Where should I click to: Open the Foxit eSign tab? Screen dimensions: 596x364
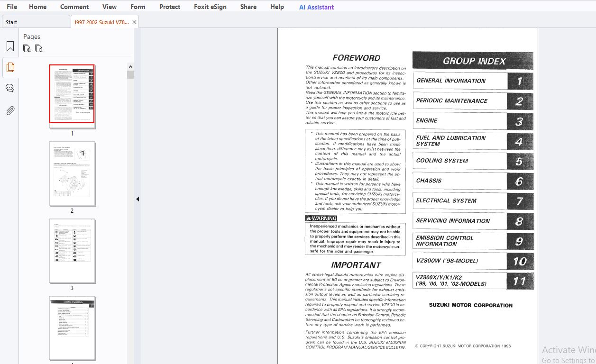pyautogui.click(x=210, y=7)
